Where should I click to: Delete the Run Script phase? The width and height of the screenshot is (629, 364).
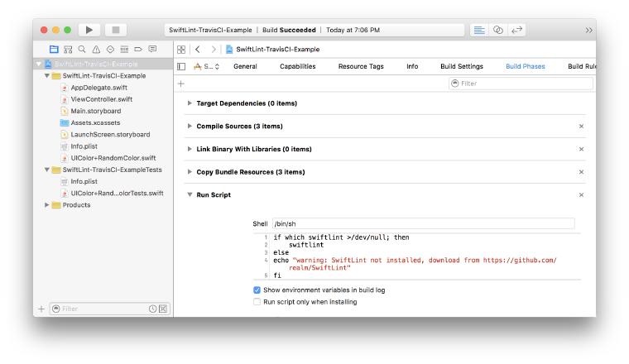point(581,195)
